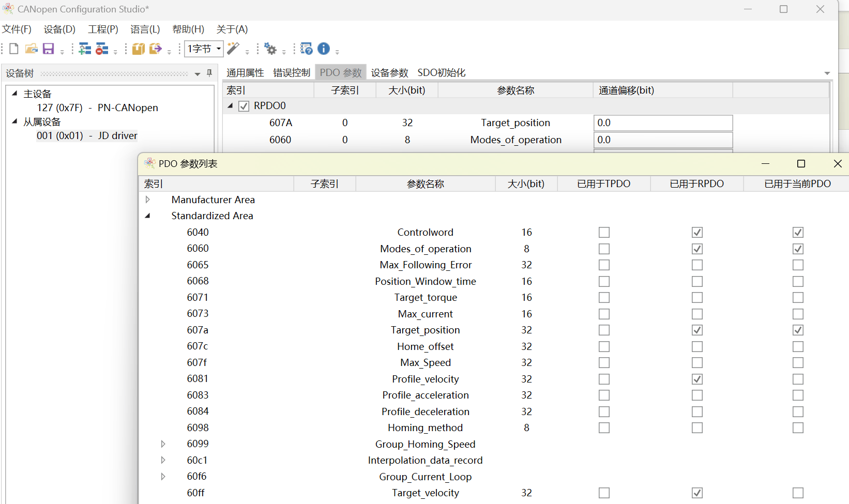The height and width of the screenshot is (504, 849).
Task: Uncheck current PDO box for 607a Target_position
Action: pos(798,330)
